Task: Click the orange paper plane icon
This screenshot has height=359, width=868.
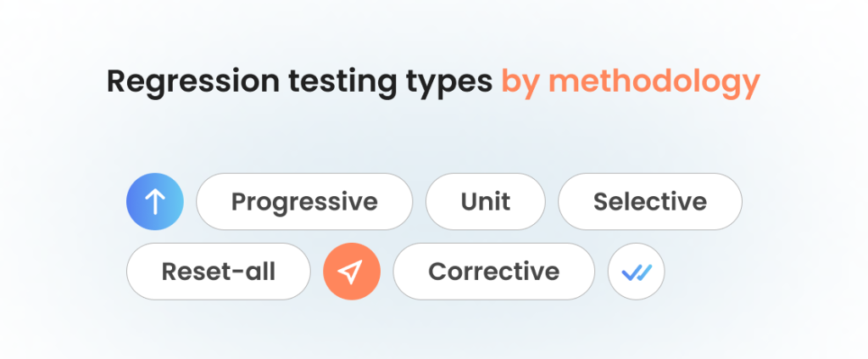Action: [x=352, y=272]
